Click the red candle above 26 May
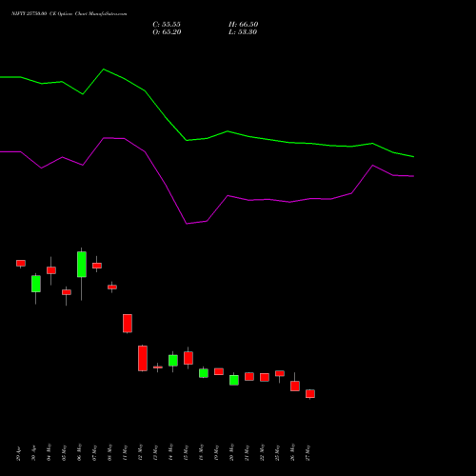 tap(295, 386)
